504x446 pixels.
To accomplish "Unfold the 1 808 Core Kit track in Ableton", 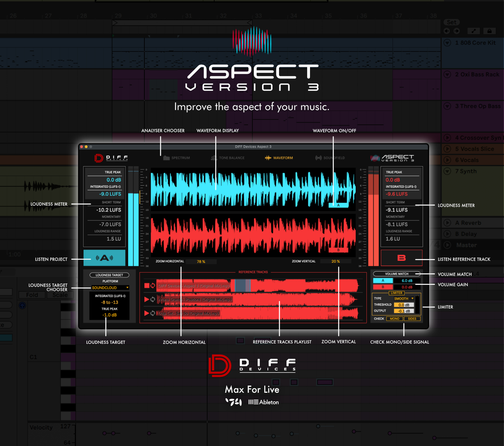I will coord(447,43).
